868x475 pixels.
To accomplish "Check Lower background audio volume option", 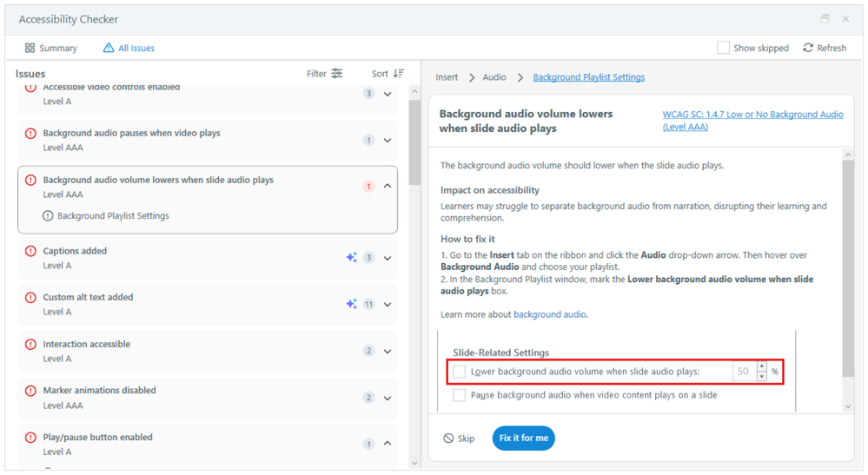I will (x=459, y=372).
